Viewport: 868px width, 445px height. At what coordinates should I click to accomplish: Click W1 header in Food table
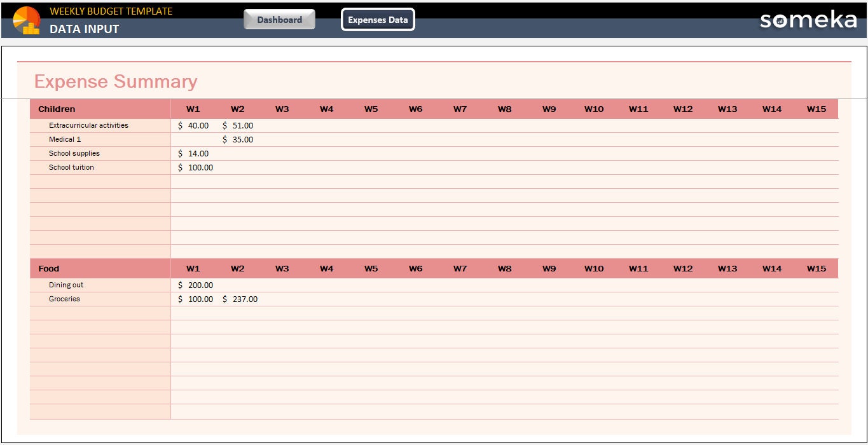(193, 268)
